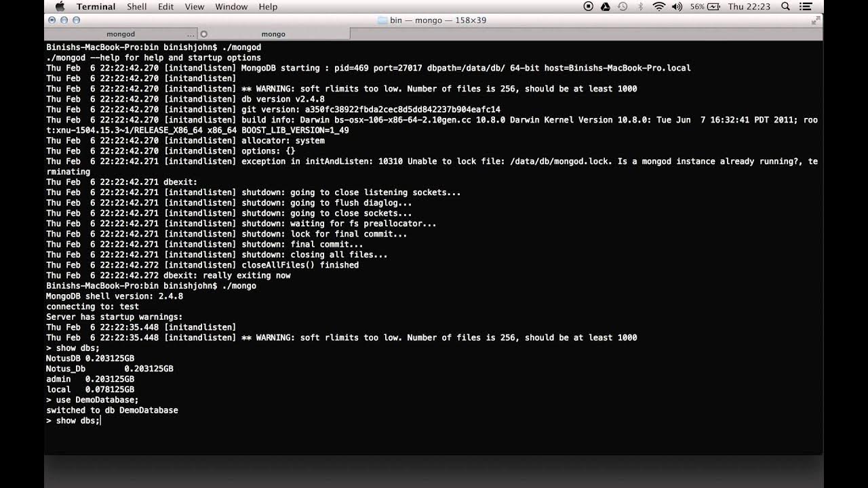Click the screen recording stop icon in menu bar

[588, 7]
